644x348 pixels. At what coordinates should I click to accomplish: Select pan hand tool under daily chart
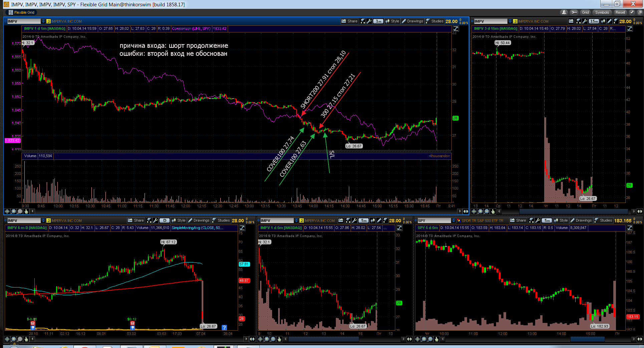tap(26, 339)
